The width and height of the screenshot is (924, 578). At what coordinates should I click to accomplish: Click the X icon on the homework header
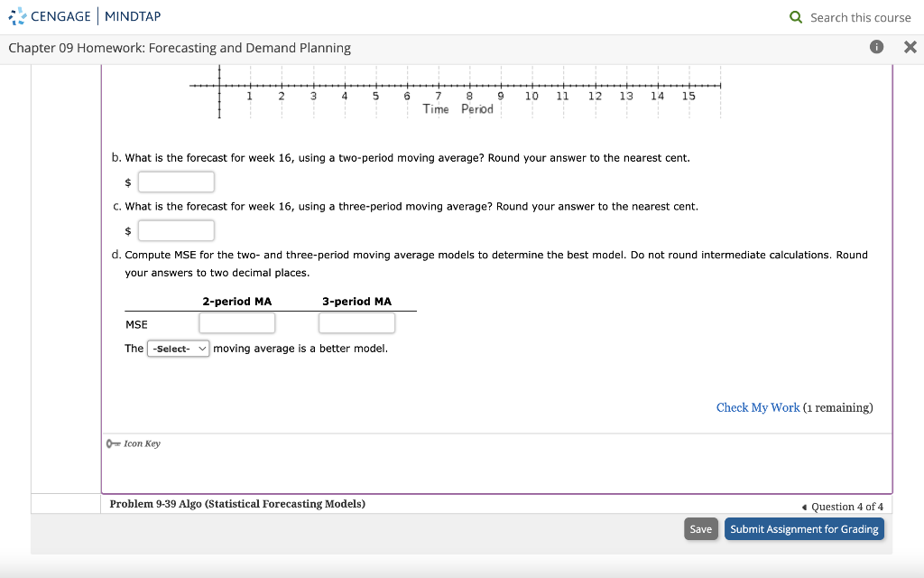pos(911,47)
